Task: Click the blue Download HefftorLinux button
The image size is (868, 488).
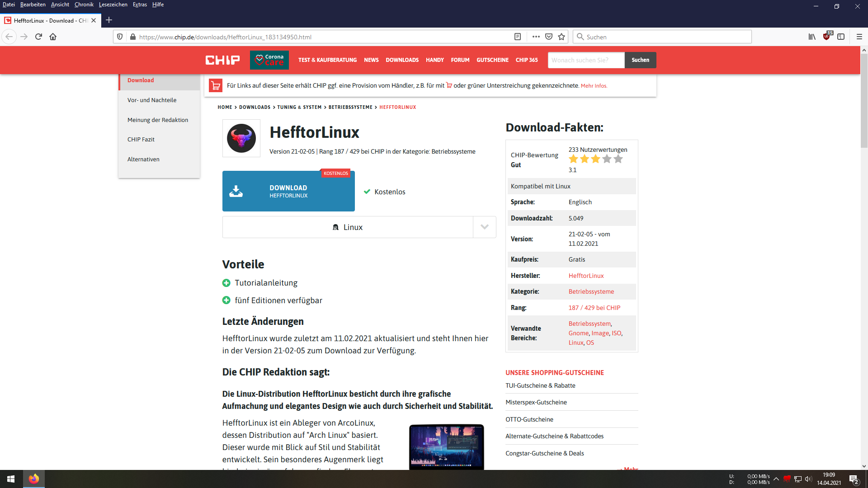Action: pyautogui.click(x=288, y=191)
